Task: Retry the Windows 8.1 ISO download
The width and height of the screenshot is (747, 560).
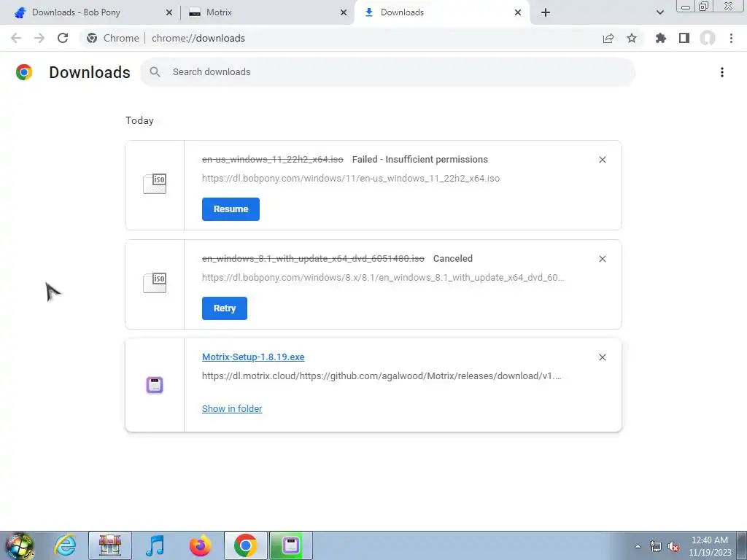Action: [x=225, y=308]
